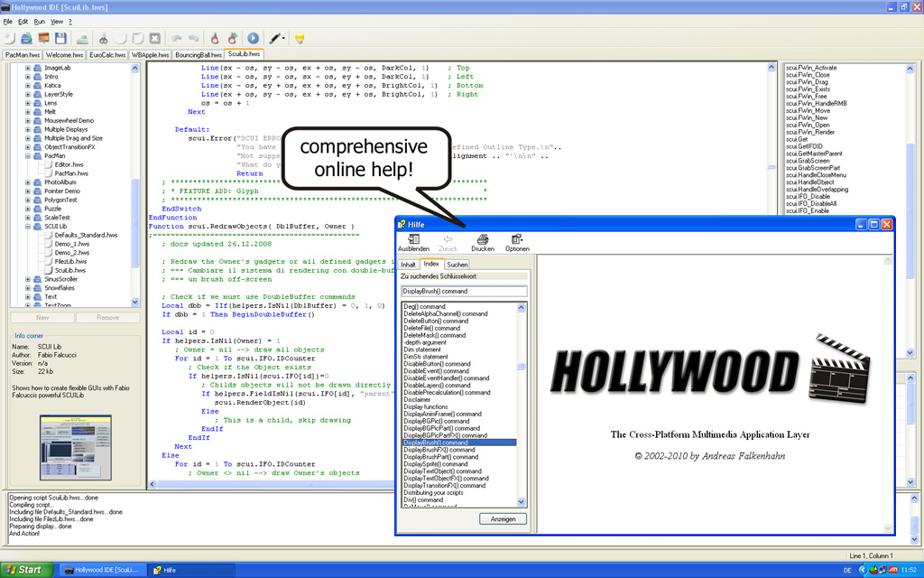Switch to Hollywood IDE taskbar button
This screenshot has height=578, width=924.
[101, 570]
